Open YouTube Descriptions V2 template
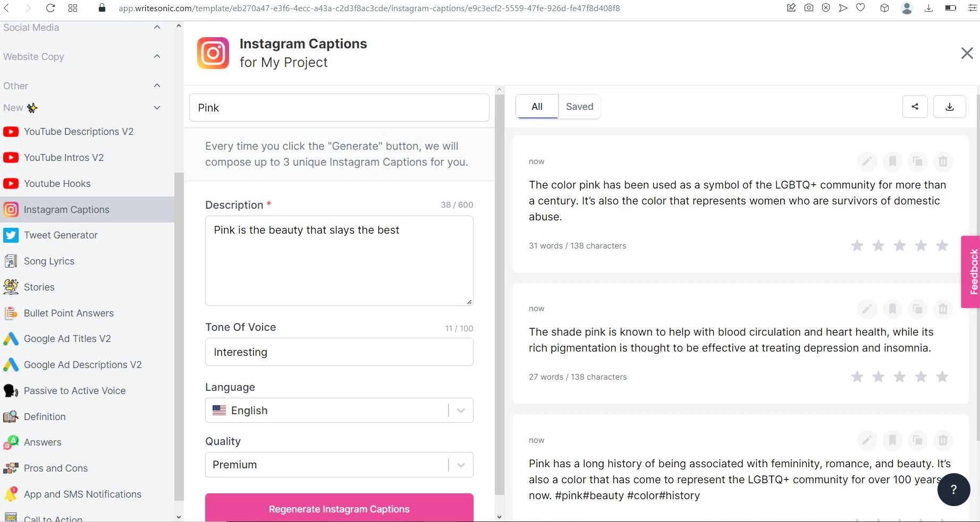Image resolution: width=980 pixels, height=522 pixels. pos(87,132)
